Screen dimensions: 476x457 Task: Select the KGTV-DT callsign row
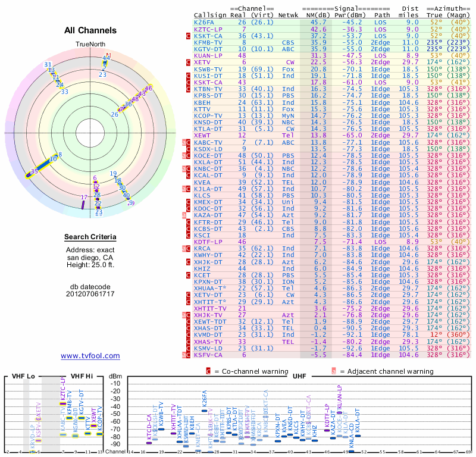pos(332,49)
